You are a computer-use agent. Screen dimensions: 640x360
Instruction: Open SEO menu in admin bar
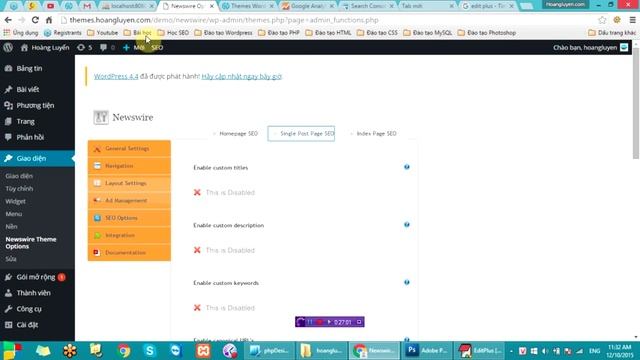pyautogui.click(x=157, y=47)
